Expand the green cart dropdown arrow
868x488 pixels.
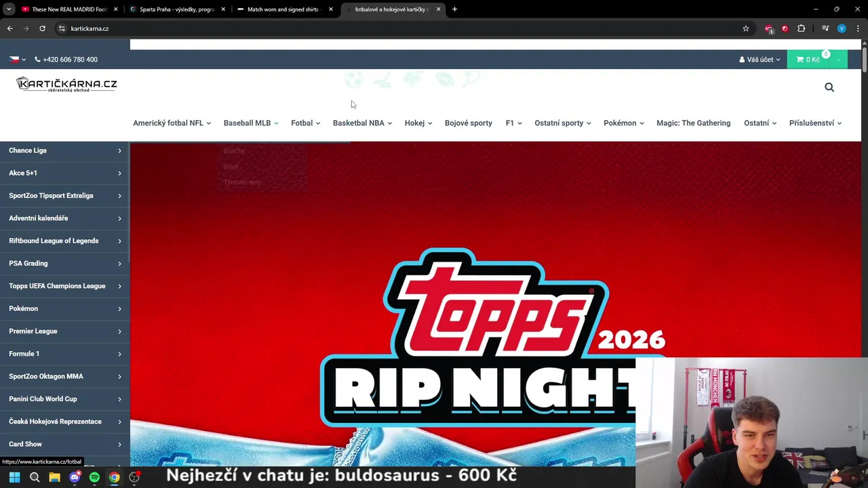[x=838, y=60]
